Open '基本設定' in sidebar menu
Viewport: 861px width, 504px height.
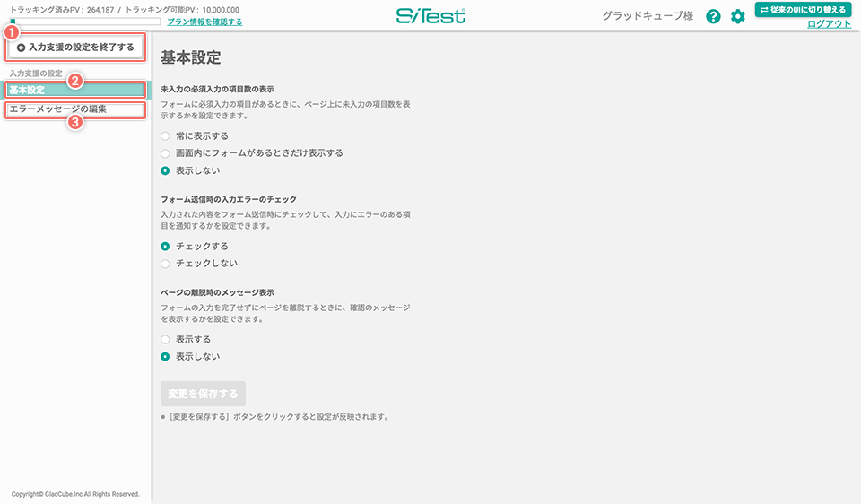pyautogui.click(x=75, y=91)
